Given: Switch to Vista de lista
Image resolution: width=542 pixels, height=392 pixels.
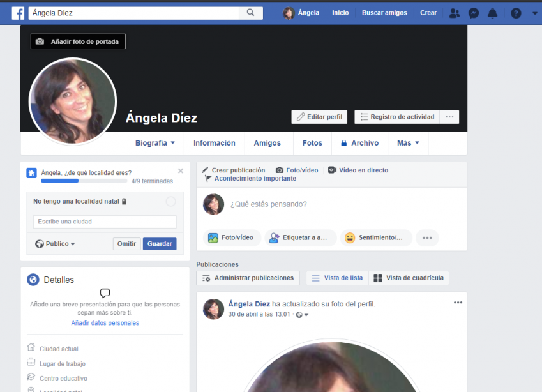Looking at the screenshot, I should click(337, 278).
